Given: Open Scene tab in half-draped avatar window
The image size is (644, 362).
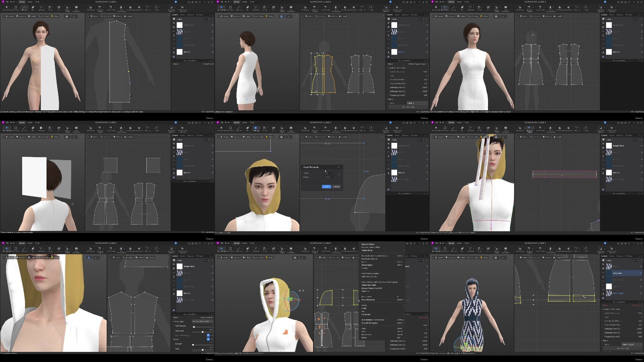Looking at the screenshot, I should pos(182,15).
